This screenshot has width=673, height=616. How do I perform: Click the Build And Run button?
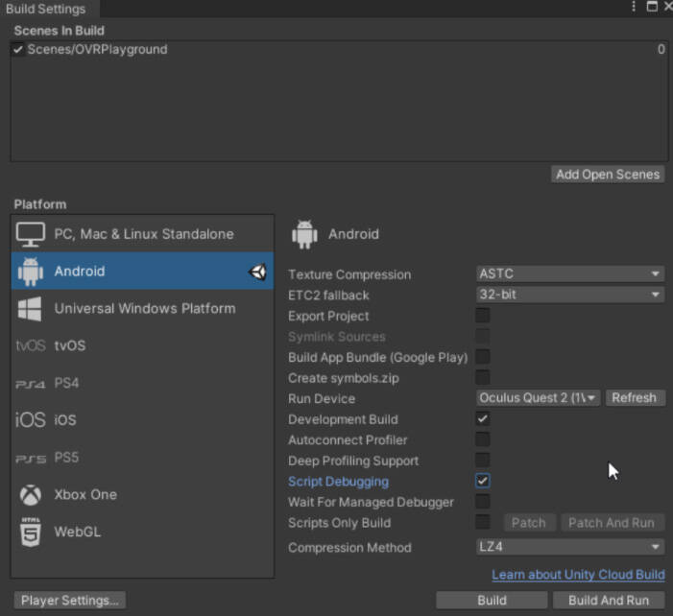pos(609,601)
